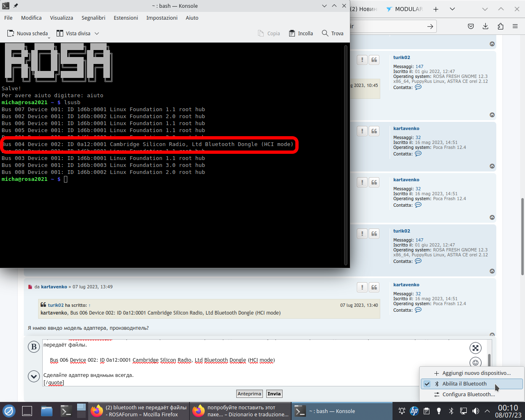This screenshot has width=525, height=420.
Task: Click the Save to Pocket icon
Action: point(471,26)
